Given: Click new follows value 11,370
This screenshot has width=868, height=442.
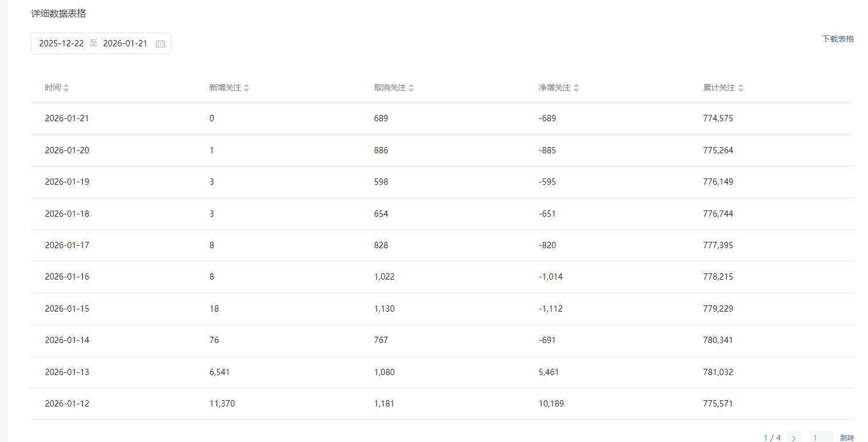Looking at the screenshot, I should click(x=222, y=404).
